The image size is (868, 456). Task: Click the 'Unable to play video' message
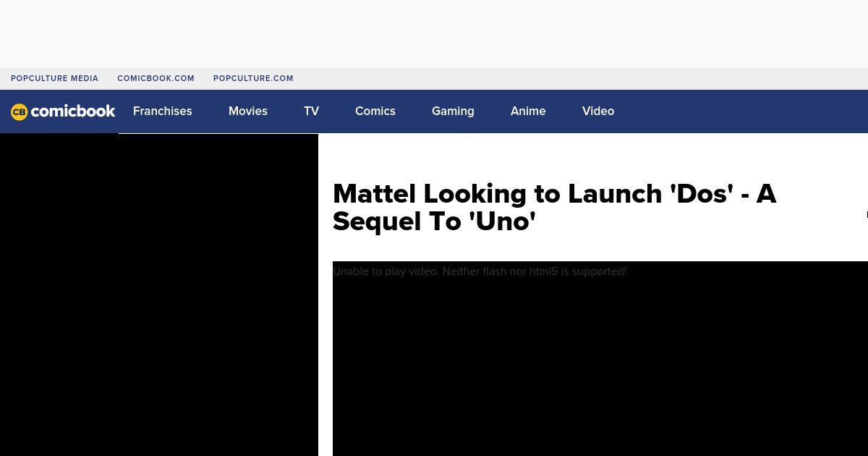pos(480,271)
